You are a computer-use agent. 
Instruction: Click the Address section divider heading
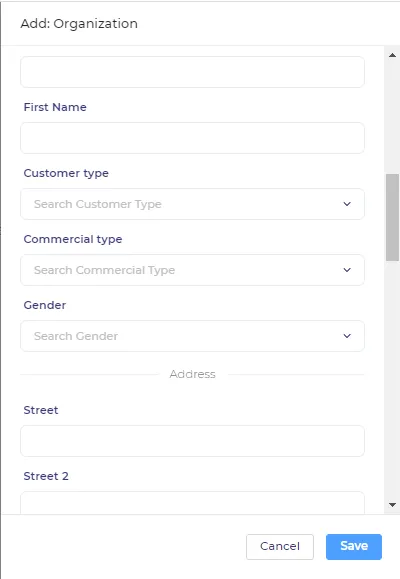click(192, 374)
